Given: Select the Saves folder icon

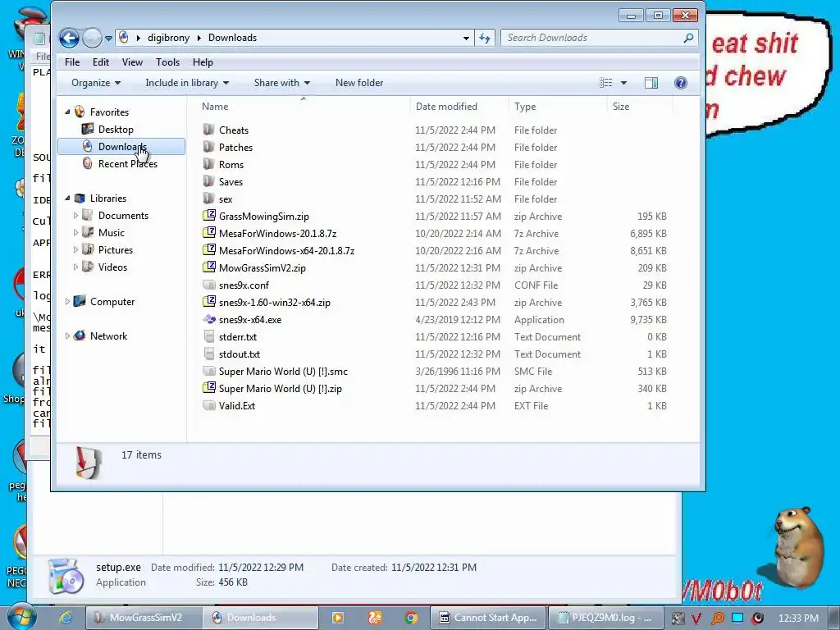Looking at the screenshot, I should coord(209,181).
